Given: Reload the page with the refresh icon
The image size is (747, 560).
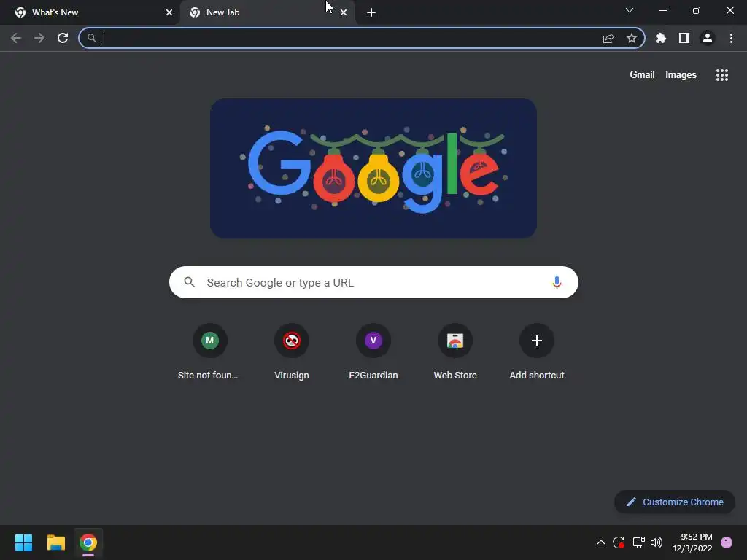Looking at the screenshot, I should tap(63, 38).
